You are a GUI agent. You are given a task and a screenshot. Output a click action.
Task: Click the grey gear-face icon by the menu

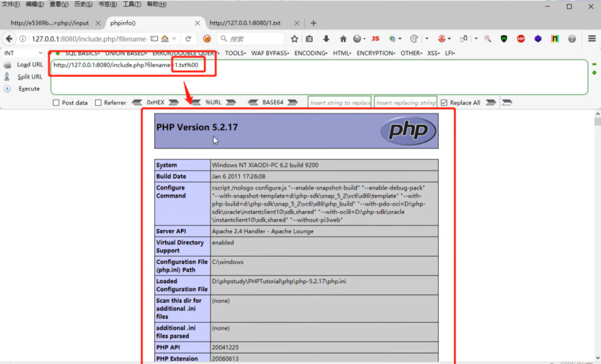pyautogui.click(x=572, y=39)
